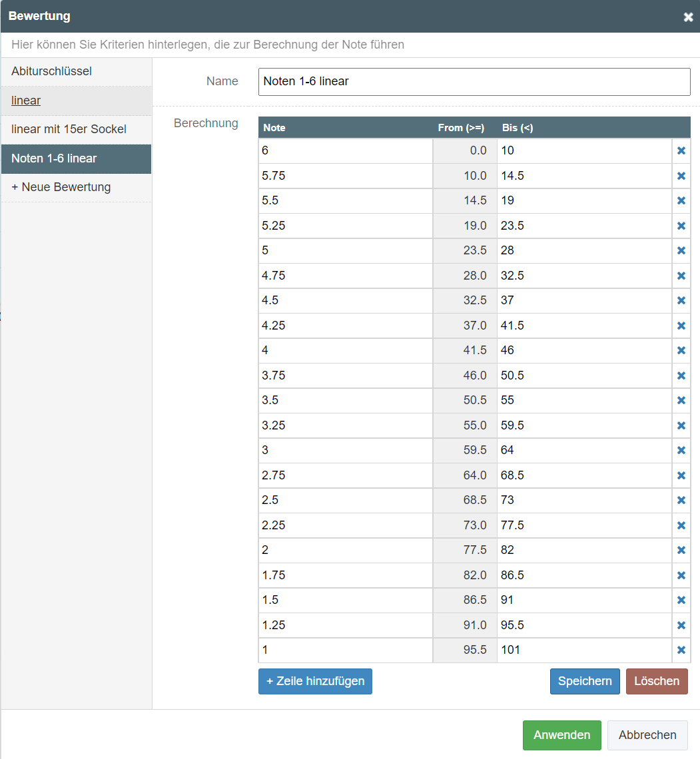Switch to linear mit 15er Sockel
The width and height of the screenshot is (700, 759).
point(69,129)
